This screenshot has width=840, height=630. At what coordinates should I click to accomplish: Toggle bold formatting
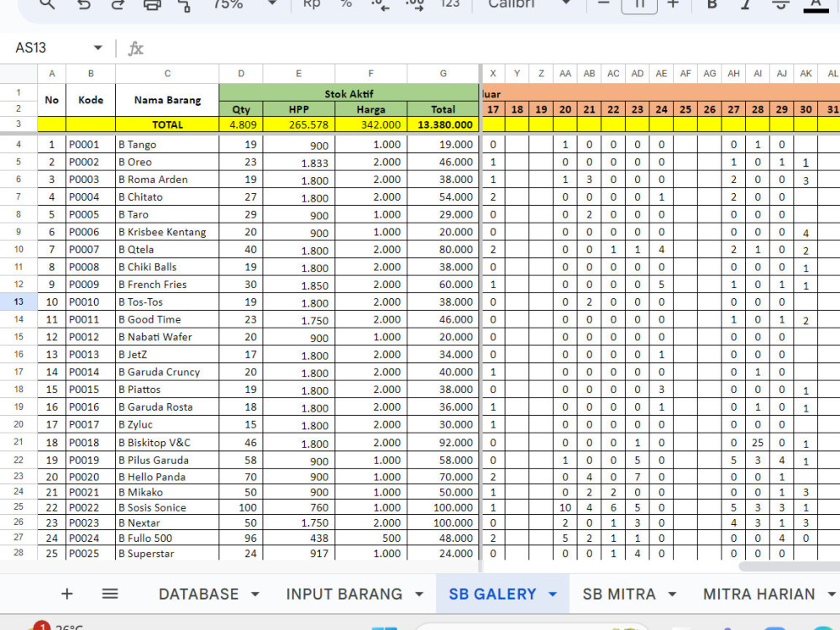(712, 4)
